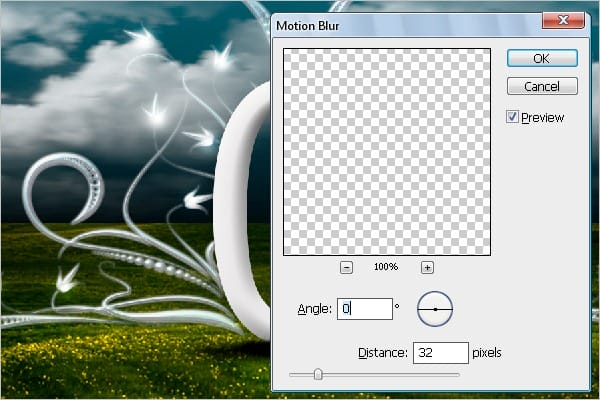Viewport: 600px width, 400px height.
Task: Click the angle direction dial
Action: [x=435, y=310]
